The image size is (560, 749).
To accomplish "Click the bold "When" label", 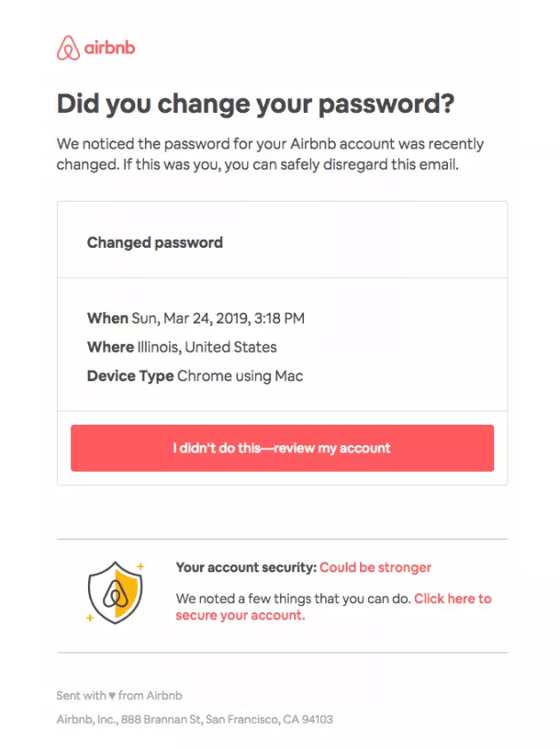I will (x=106, y=319).
